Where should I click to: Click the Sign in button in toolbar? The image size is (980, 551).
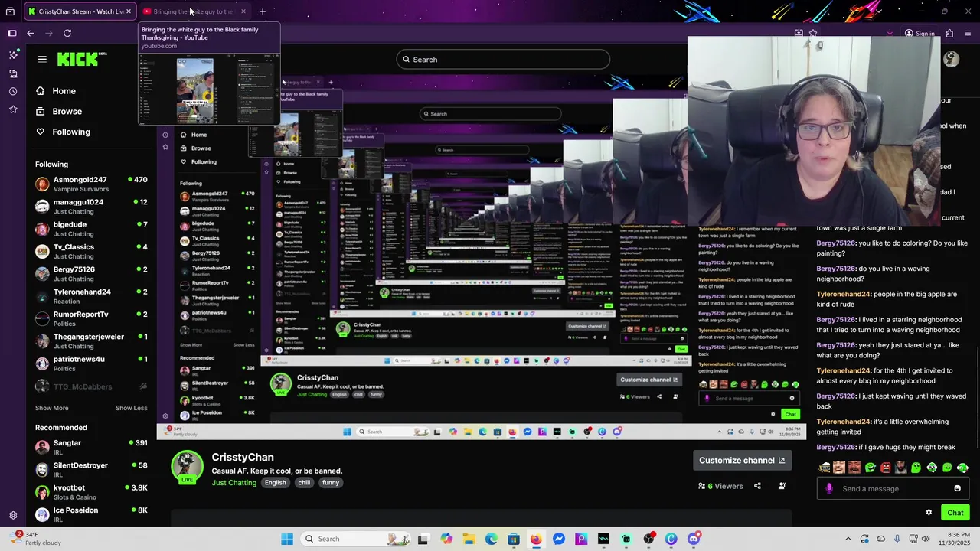pyautogui.click(x=920, y=33)
